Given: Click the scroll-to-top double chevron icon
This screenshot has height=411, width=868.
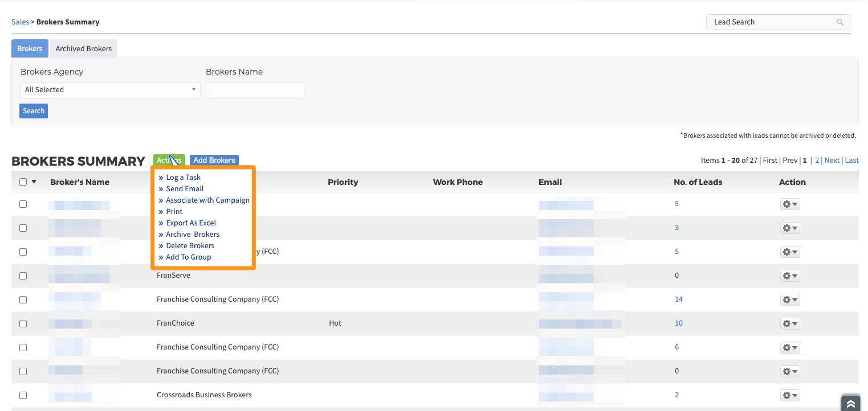Looking at the screenshot, I should pyautogui.click(x=850, y=404).
